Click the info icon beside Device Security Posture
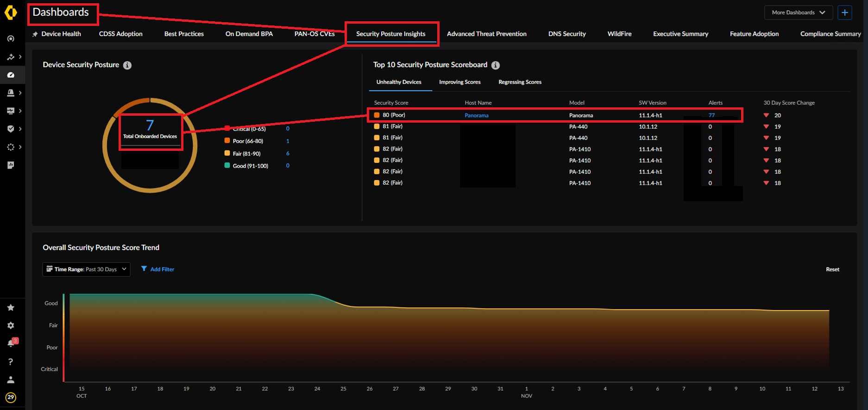Screen dimensions: 868x410 127,65
